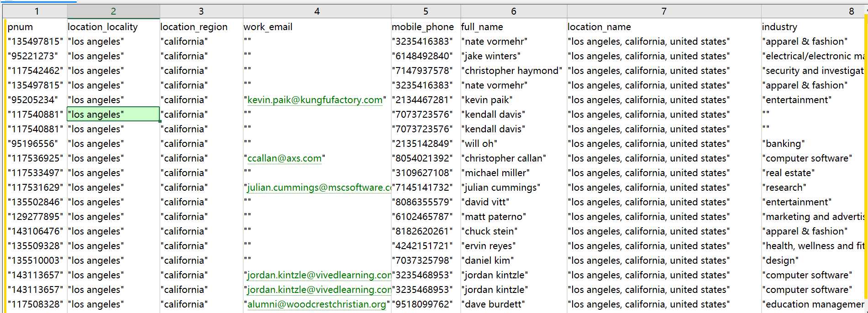Click the mobile_phone header cell
This screenshot has width=868, height=313.
(x=426, y=27)
